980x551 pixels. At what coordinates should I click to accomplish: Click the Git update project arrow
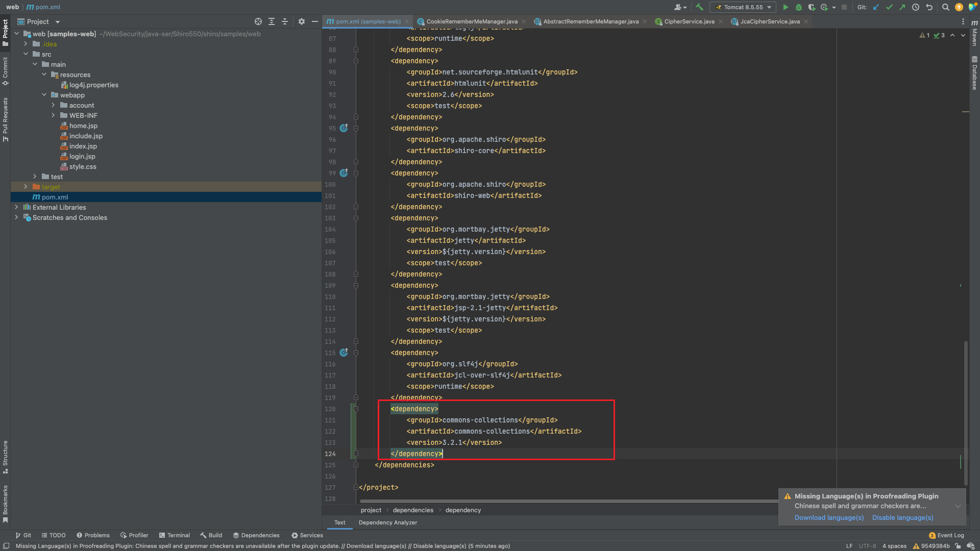pyautogui.click(x=876, y=7)
